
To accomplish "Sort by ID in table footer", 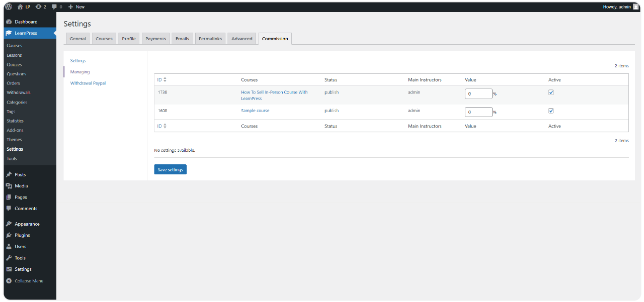I will [x=162, y=126].
